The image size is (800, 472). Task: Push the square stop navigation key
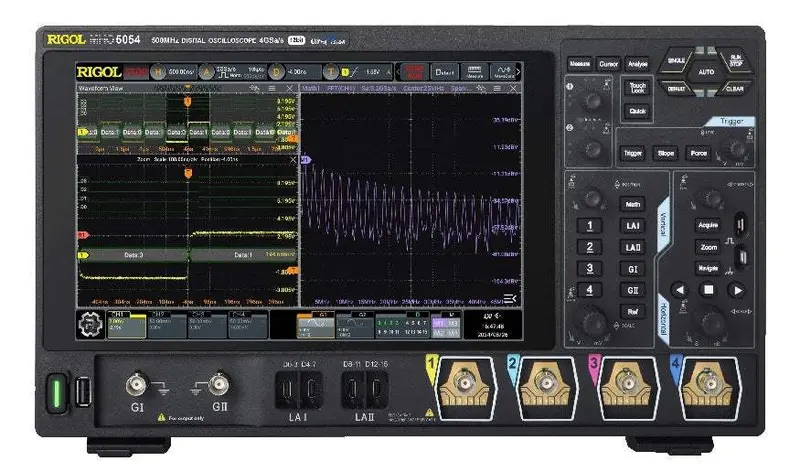coord(709,290)
